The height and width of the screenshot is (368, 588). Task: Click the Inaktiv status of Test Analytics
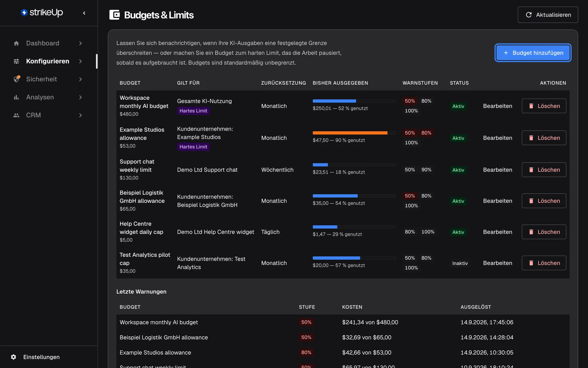click(x=460, y=263)
